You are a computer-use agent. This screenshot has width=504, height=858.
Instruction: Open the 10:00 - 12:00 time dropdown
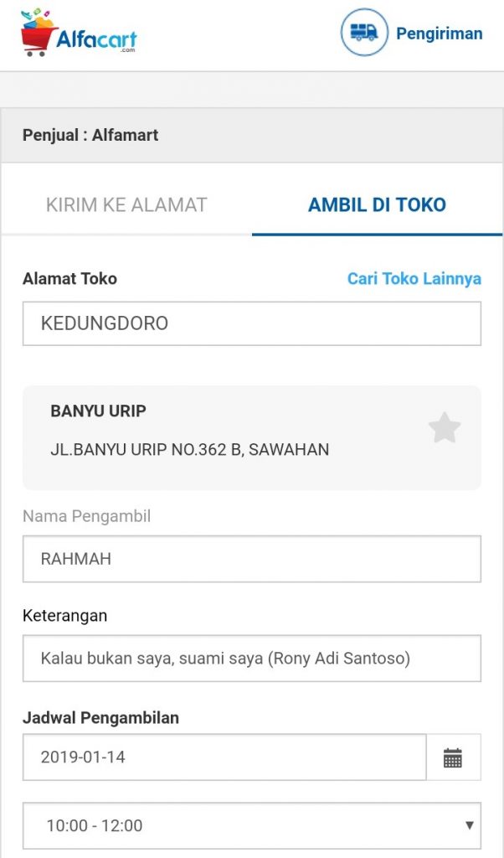[251, 827]
